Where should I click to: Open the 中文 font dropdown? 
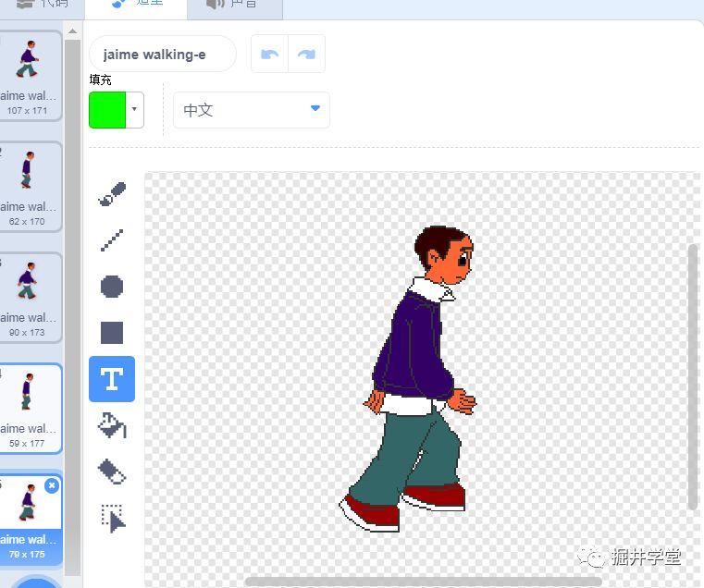click(252, 110)
